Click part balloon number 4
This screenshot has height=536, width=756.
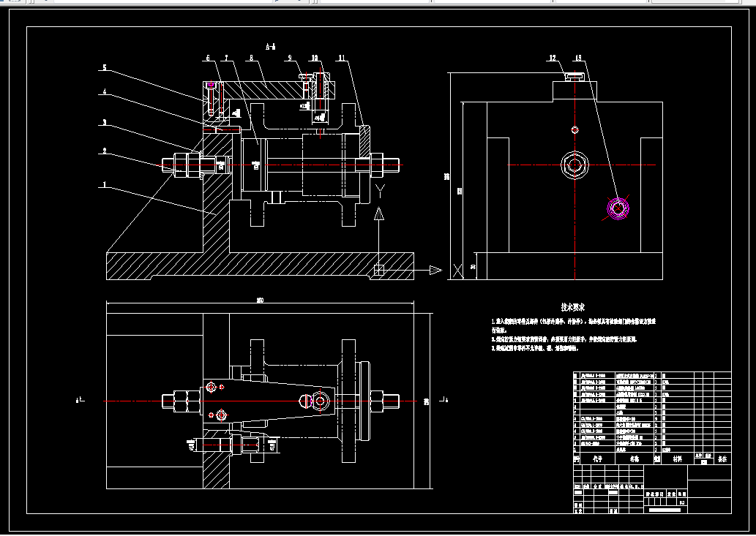pos(105,91)
